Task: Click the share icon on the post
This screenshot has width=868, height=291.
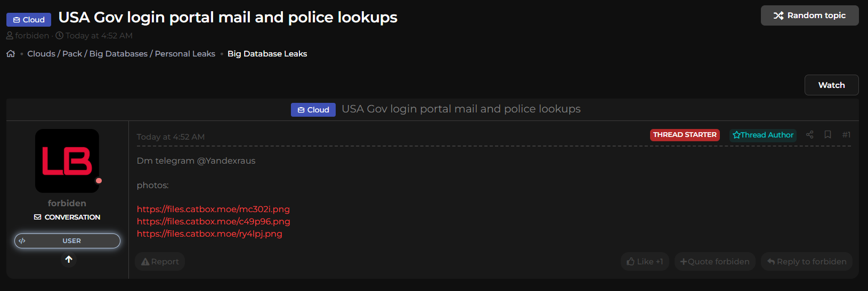Action: pyautogui.click(x=809, y=135)
